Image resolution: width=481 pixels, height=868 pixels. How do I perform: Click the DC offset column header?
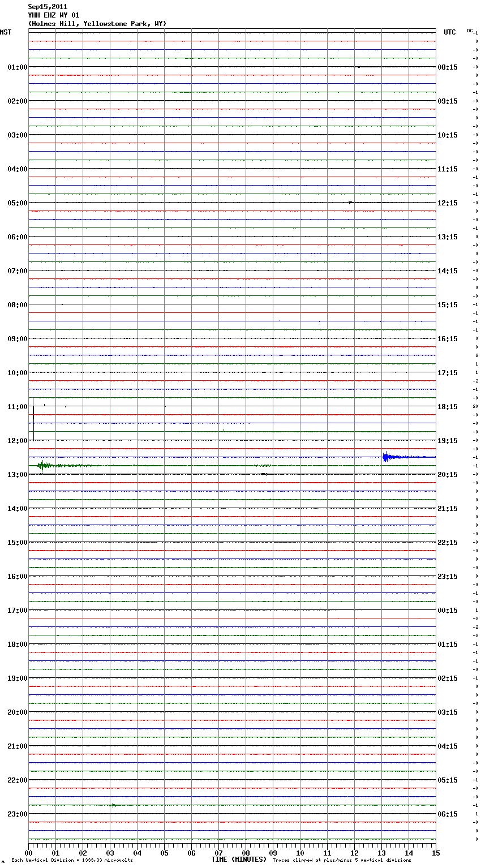470,31
